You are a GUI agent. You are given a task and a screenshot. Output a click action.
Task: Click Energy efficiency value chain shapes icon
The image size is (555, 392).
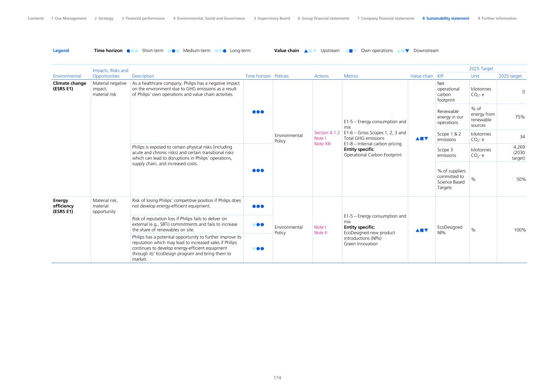[422, 230]
